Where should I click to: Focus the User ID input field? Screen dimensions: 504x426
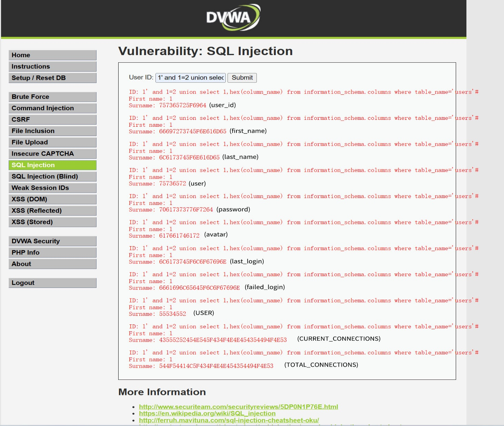click(x=191, y=78)
